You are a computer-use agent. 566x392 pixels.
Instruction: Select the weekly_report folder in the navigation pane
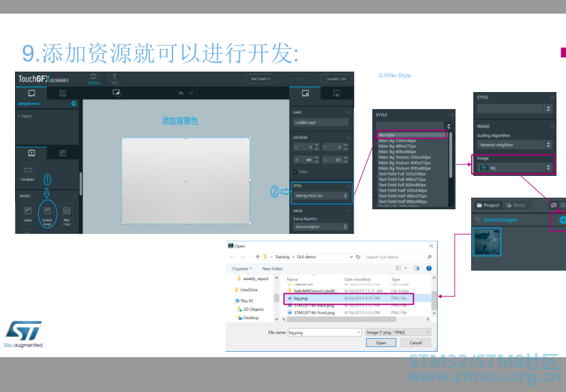pyautogui.click(x=252, y=279)
